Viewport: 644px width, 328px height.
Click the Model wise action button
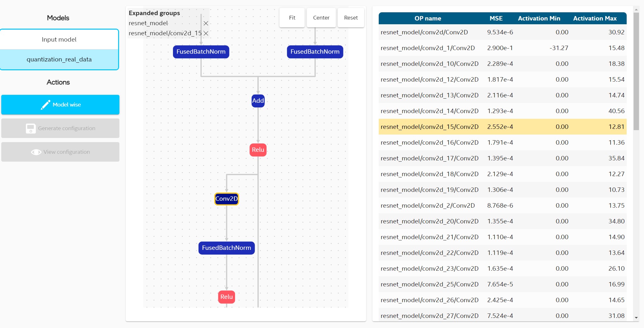[x=60, y=105]
